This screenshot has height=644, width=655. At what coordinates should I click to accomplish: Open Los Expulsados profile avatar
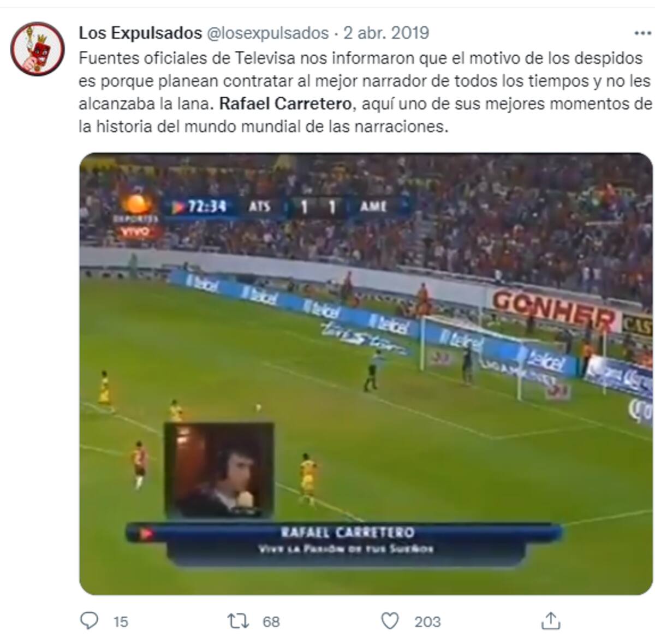[x=38, y=49]
